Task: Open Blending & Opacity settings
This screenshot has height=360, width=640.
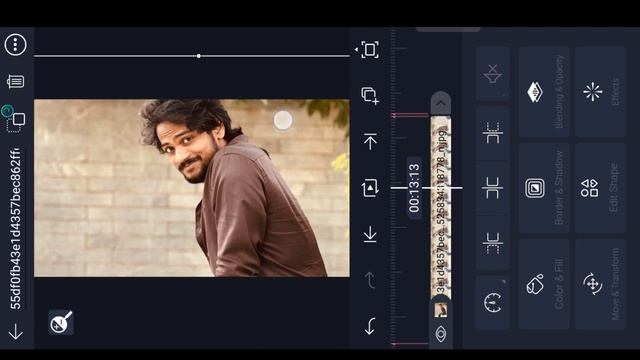Action: coord(544,92)
